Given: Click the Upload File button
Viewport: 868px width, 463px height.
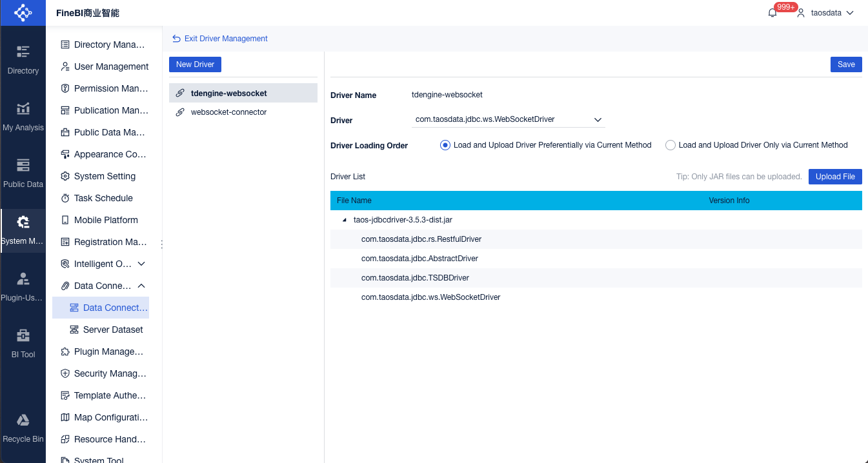Looking at the screenshot, I should pos(835,177).
